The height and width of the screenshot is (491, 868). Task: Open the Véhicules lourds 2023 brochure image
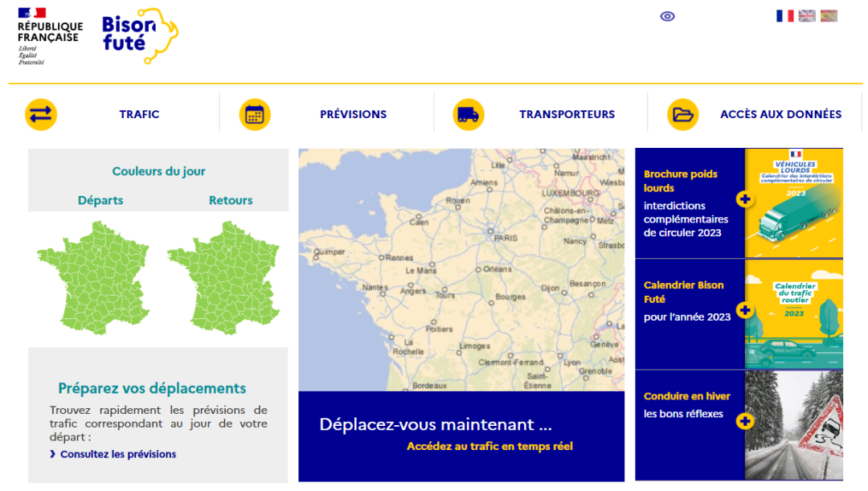[x=794, y=203]
